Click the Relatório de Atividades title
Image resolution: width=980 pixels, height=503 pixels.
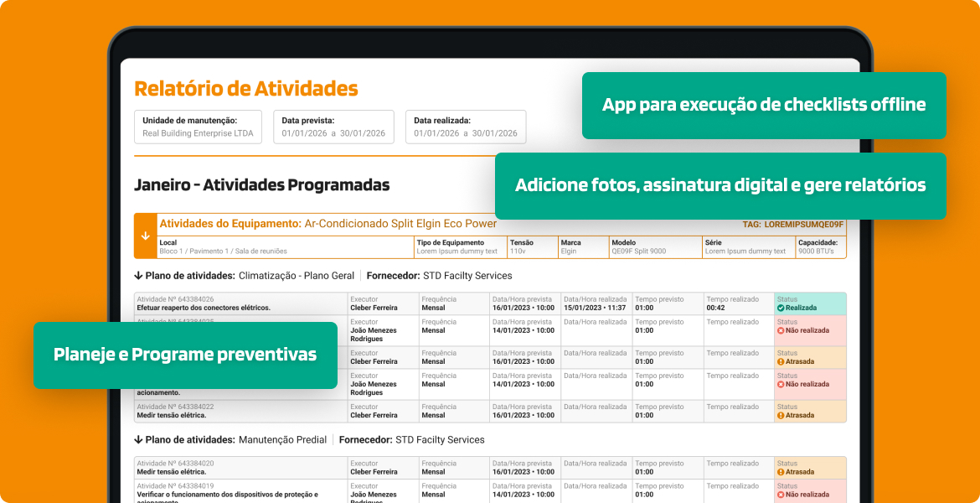[x=245, y=87]
